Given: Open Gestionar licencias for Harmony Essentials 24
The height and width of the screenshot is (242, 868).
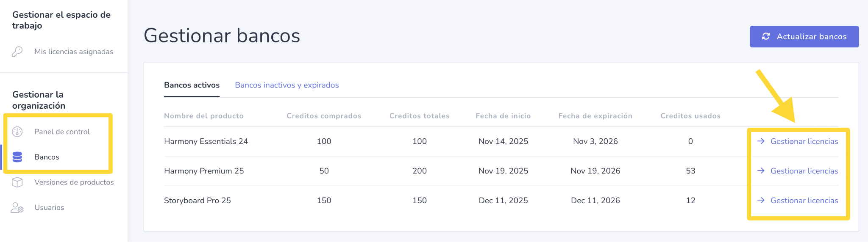Looking at the screenshot, I should coord(797,141).
